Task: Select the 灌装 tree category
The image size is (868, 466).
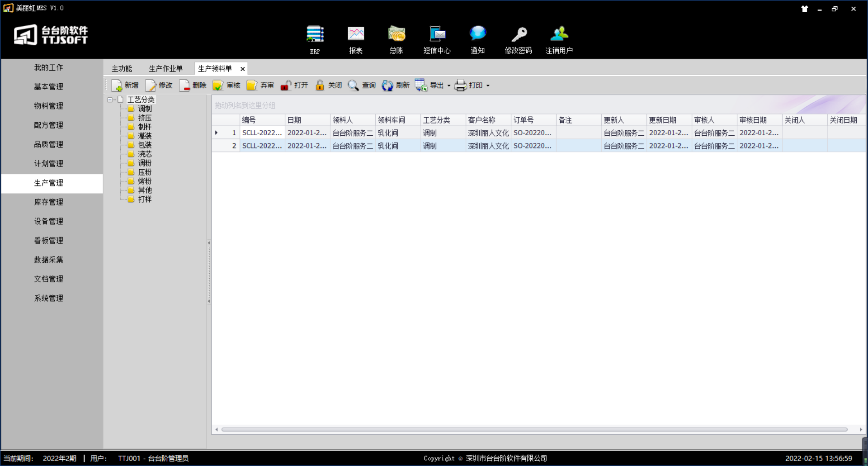Action: 145,136
